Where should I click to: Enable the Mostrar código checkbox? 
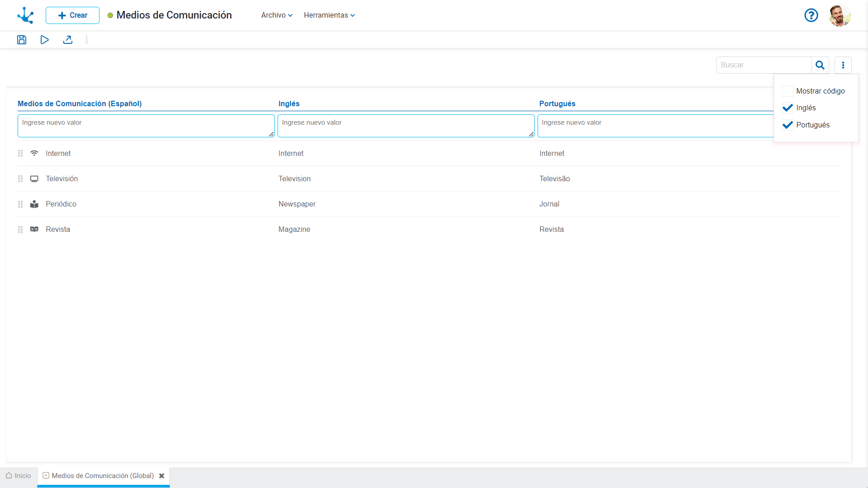point(788,91)
